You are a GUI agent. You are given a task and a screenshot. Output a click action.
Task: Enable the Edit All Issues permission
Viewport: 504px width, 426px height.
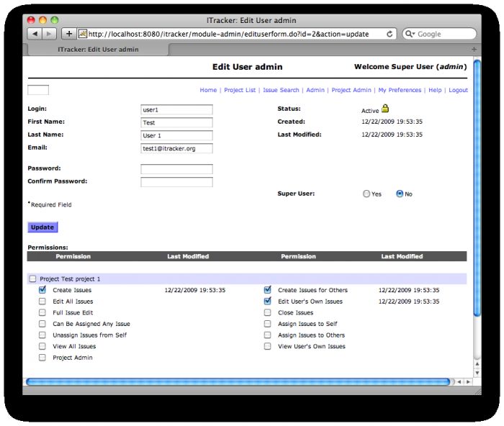[x=42, y=302]
